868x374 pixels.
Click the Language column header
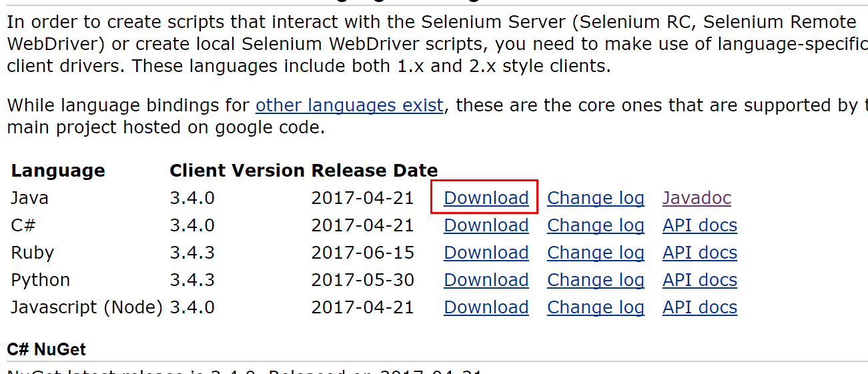pyautogui.click(x=58, y=171)
